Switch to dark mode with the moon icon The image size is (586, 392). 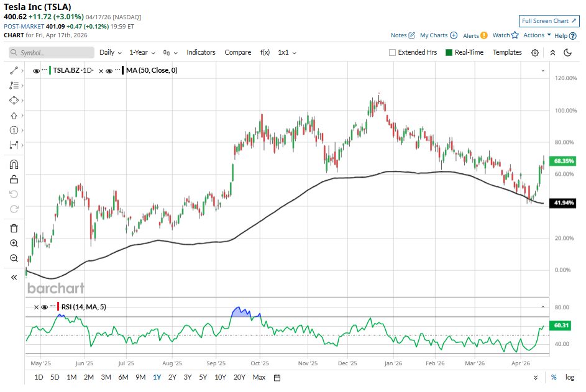567,53
